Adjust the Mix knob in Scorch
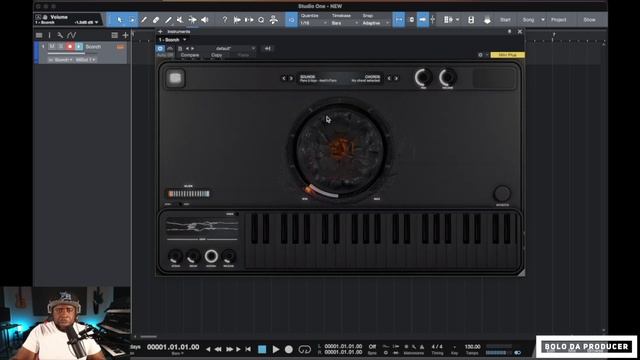Image resolution: width=640 pixels, height=360 pixels. click(423, 77)
